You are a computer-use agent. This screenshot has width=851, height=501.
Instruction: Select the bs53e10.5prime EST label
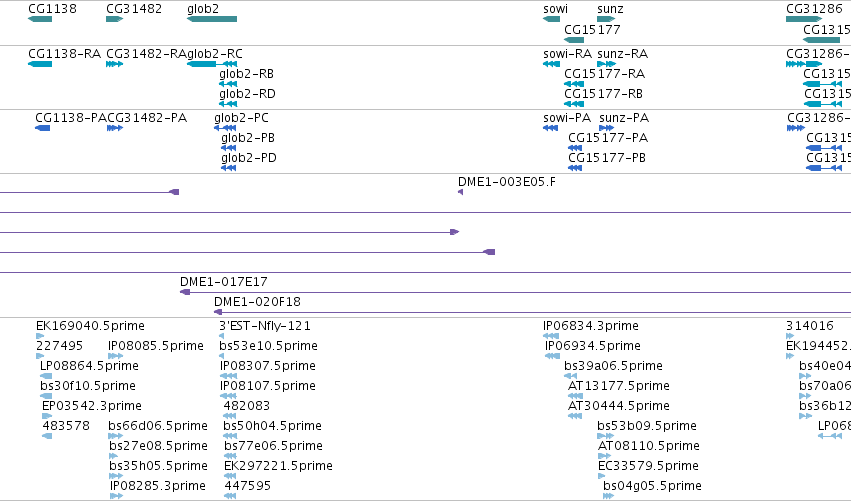click(x=269, y=346)
